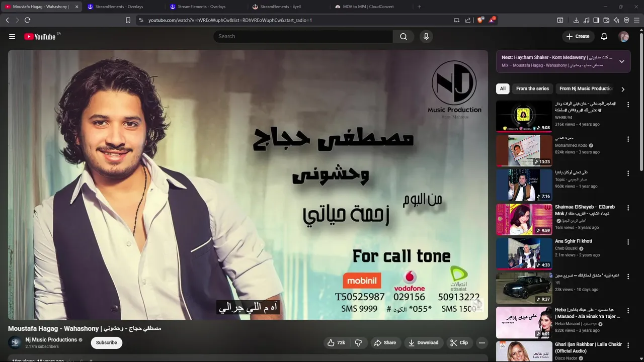This screenshot has height=362, width=644.
Task: Open the tab search toolbar icon
Action: coord(560,20)
